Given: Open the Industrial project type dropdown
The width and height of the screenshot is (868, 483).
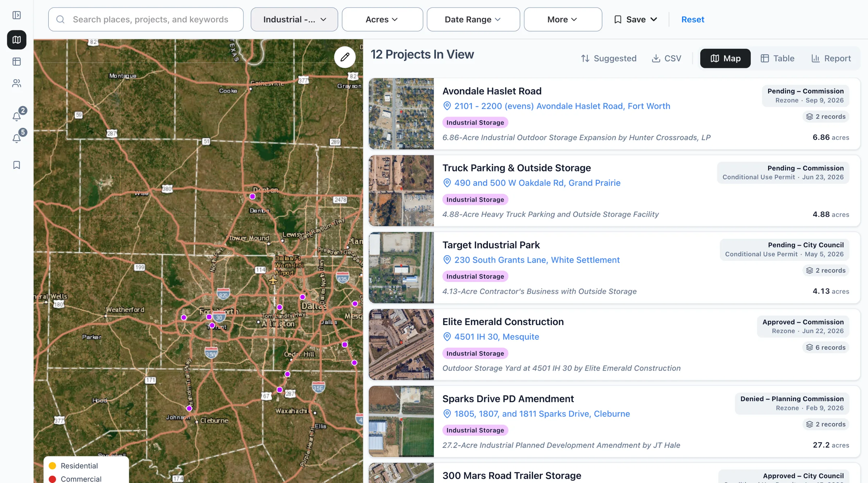Looking at the screenshot, I should [294, 20].
